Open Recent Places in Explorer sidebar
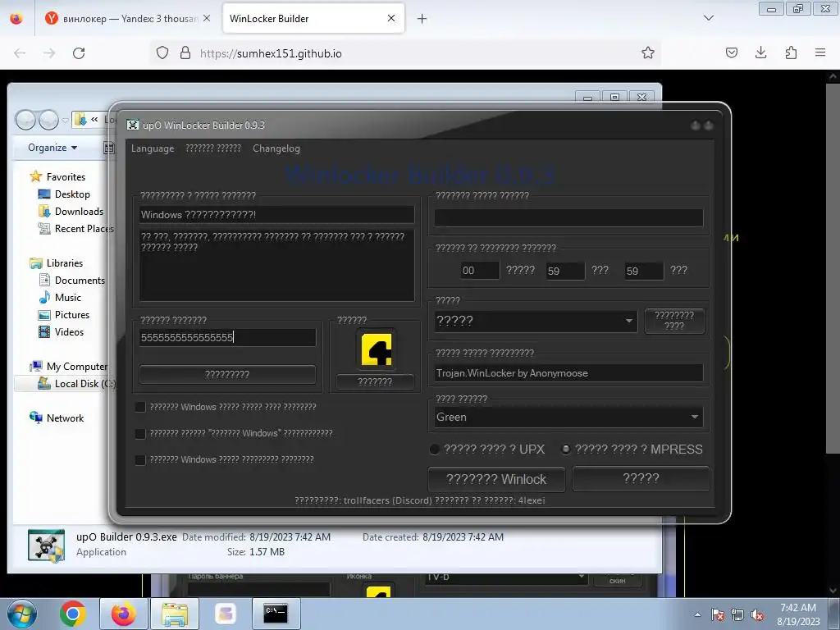840x630 pixels. pos(84,229)
